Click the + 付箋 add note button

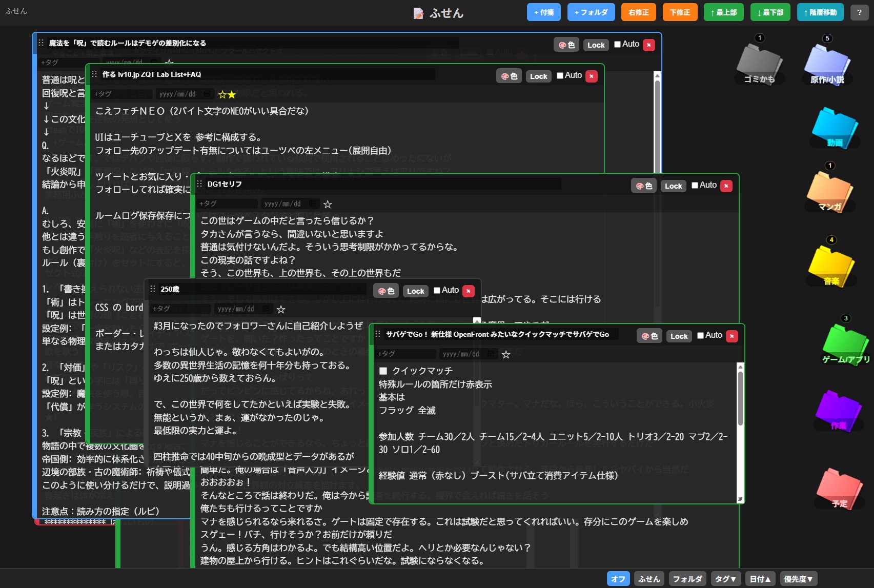click(x=543, y=12)
